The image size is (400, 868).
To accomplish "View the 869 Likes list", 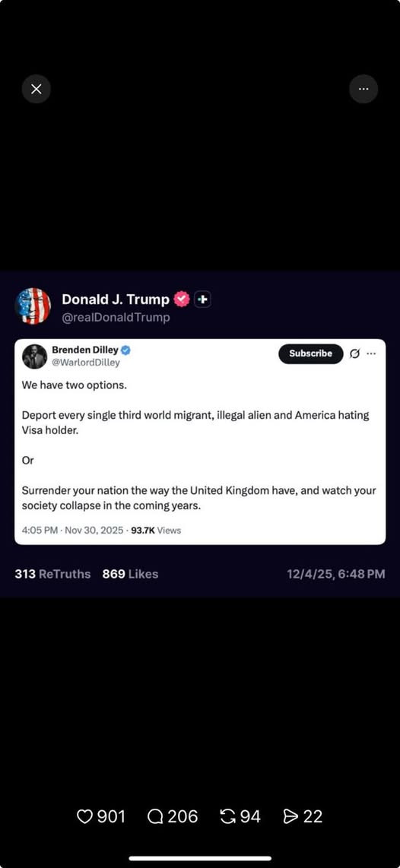I will [130, 574].
